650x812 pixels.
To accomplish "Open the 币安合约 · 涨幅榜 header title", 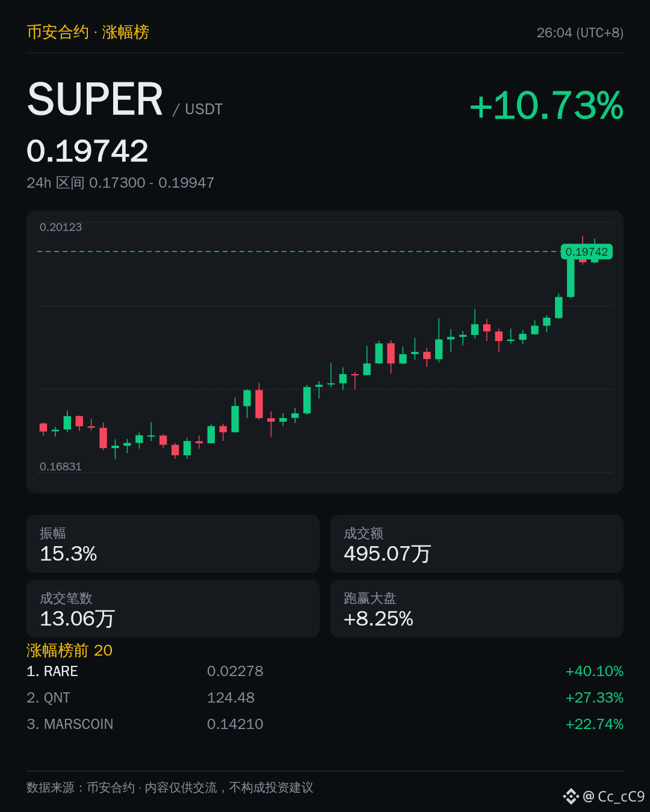I will 88,32.
